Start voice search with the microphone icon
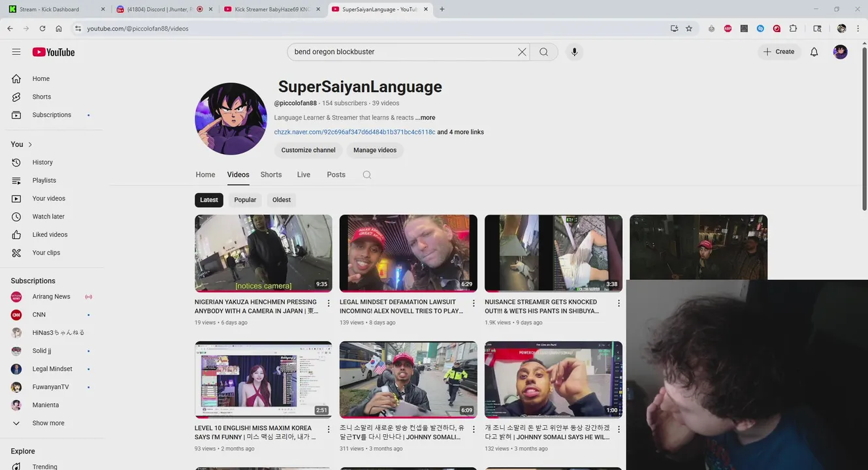Viewport: 868px width, 470px height. click(x=574, y=52)
